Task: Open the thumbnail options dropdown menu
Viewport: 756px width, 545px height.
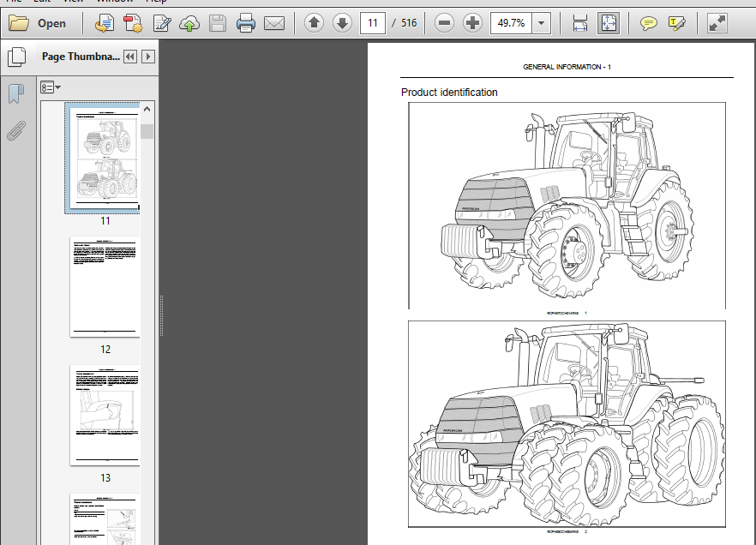Action: click(x=50, y=87)
